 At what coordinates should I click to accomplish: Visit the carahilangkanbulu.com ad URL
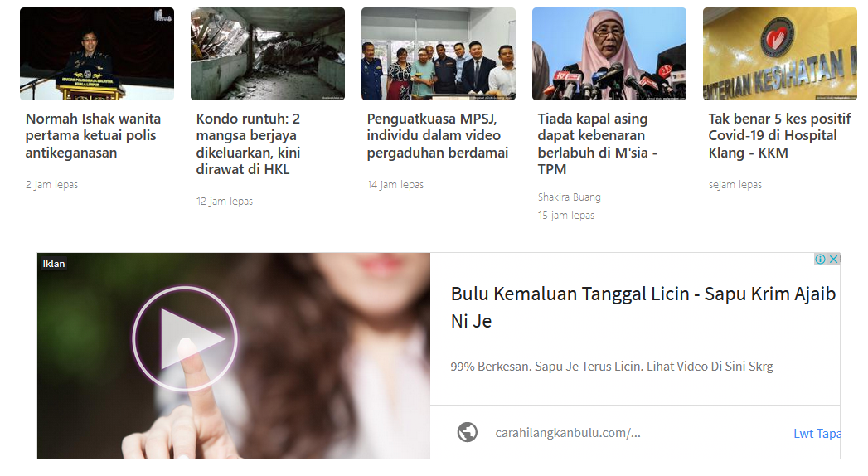pos(567,433)
